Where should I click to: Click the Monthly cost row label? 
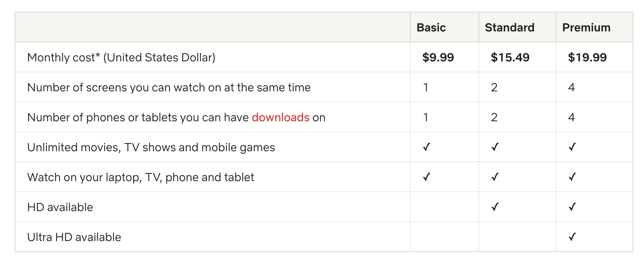(121, 58)
